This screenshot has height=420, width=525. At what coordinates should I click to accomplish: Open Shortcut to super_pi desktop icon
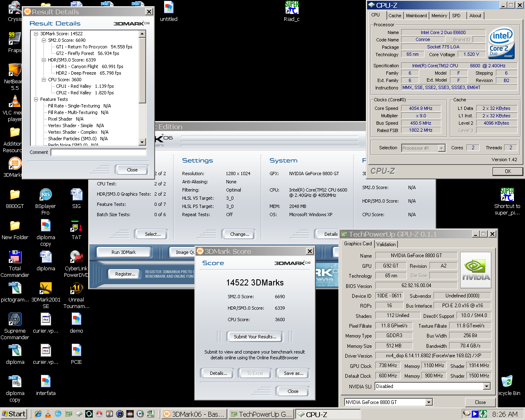point(507,201)
